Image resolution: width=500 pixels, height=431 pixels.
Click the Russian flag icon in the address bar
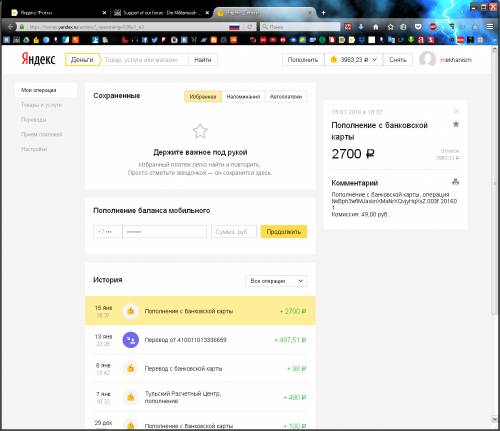coord(235,27)
